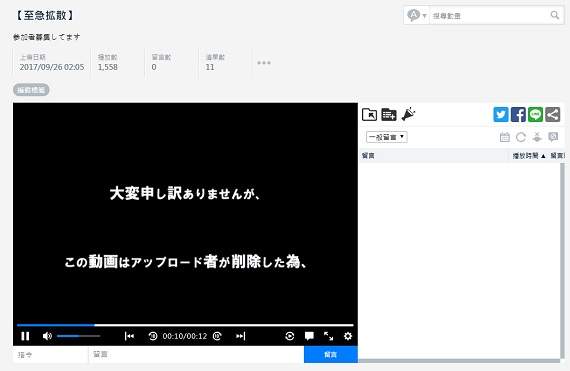Screen dimensions: 570x371
Task: Rewind 10 seconds button
Action: click(x=153, y=336)
